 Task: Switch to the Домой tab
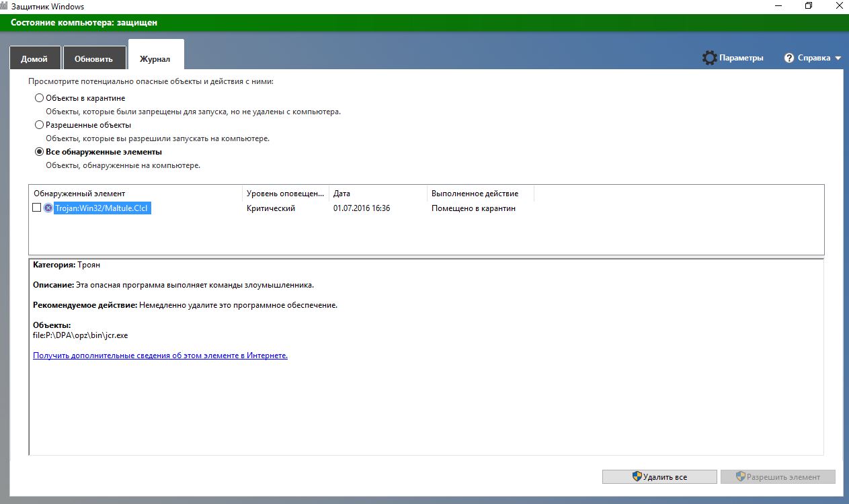[x=34, y=58]
